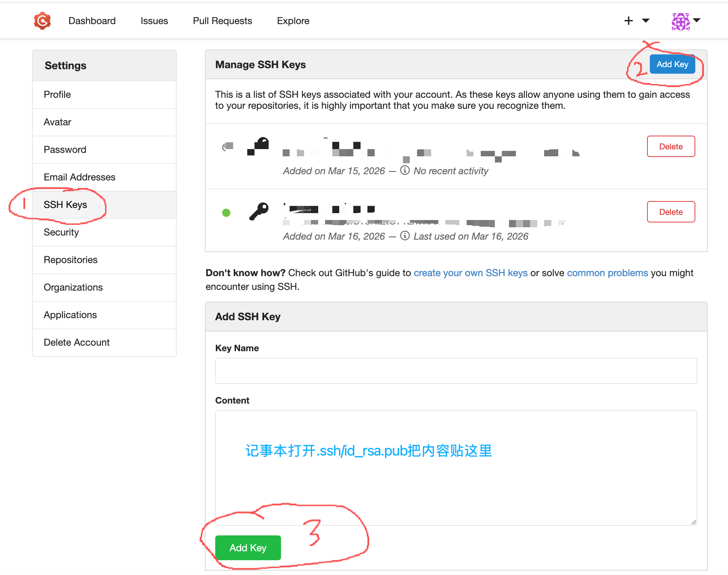Viewport: 728px width, 575px height.
Task: Open Explore from top navigation
Action: pyautogui.click(x=293, y=21)
